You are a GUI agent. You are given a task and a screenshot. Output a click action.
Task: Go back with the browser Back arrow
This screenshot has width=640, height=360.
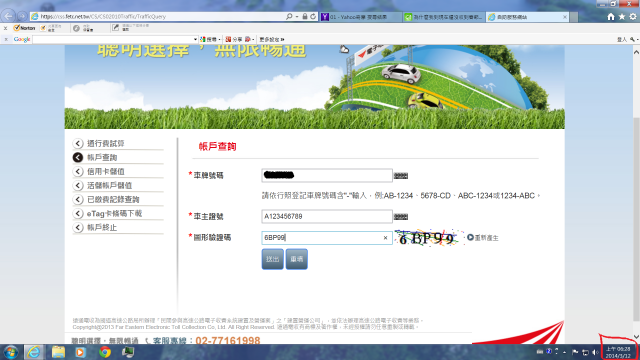[x=8, y=16]
